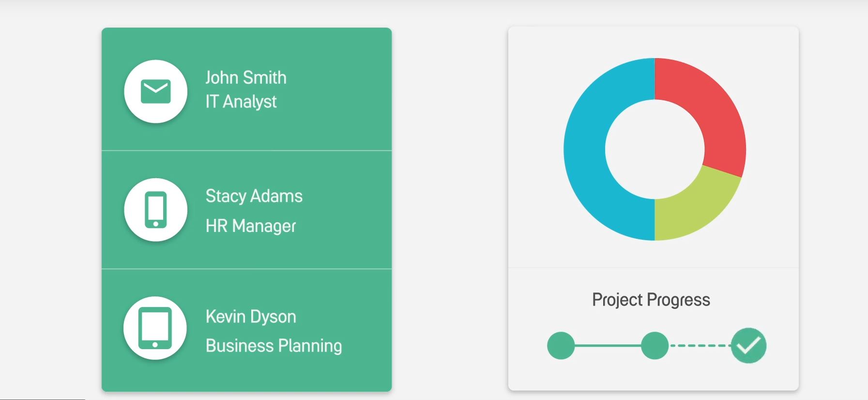Click the Business Planning label
The image size is (868, 400).
point(274,346)
